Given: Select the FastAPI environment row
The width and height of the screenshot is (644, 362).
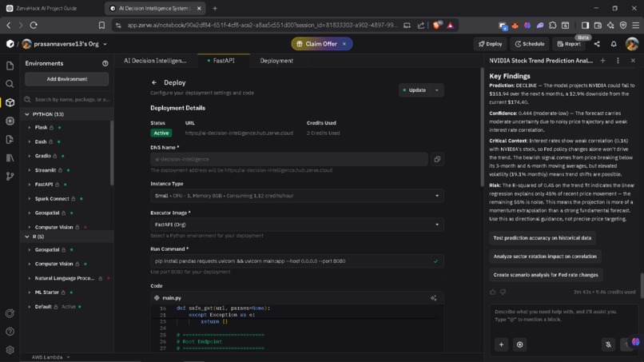Looking at the screenshot, I should (x=67, y=185).
